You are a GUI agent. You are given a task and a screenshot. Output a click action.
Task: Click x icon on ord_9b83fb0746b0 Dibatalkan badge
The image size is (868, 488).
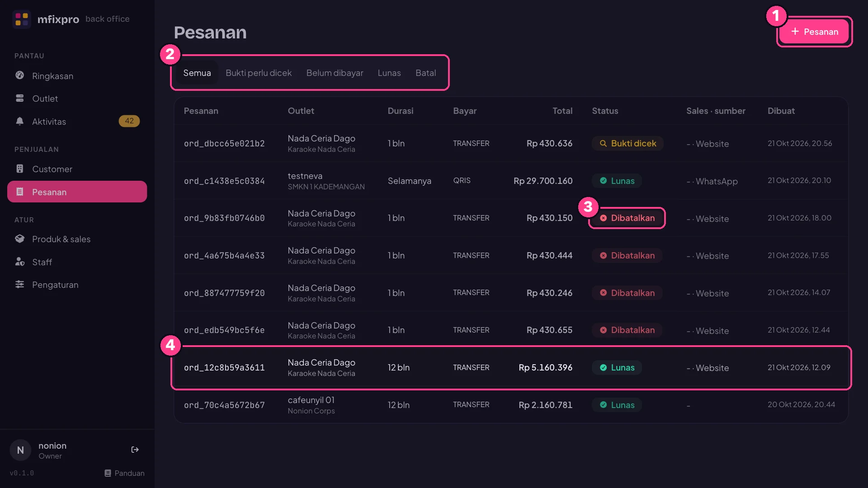tap(603, 218)
